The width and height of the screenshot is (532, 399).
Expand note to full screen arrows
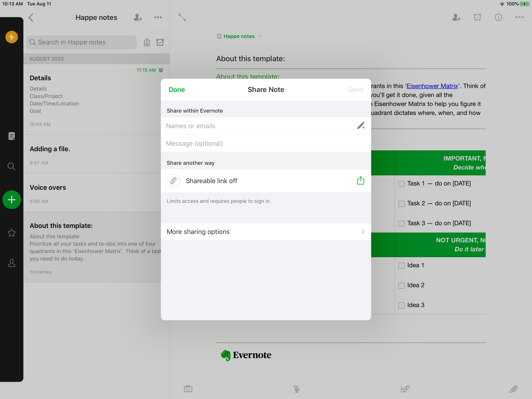pos(182,17)
